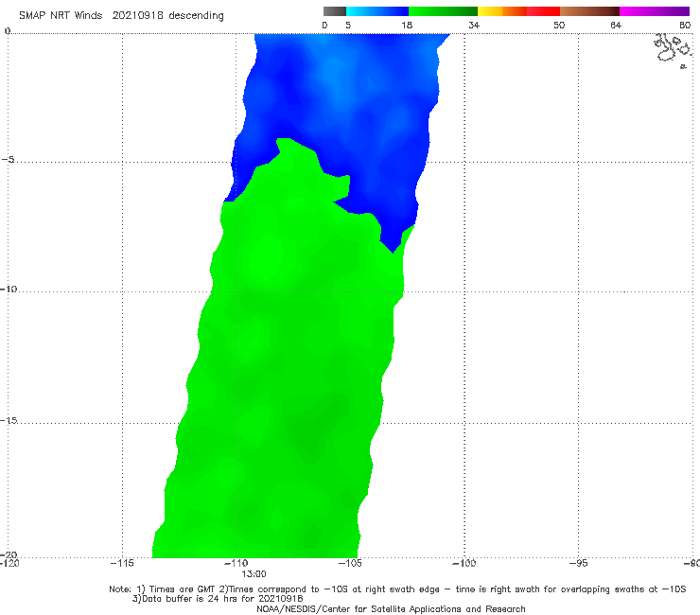This screenshot has height=615, width=700.
Task: Click the longitude axis label "-105"
Action: [350, 563]
